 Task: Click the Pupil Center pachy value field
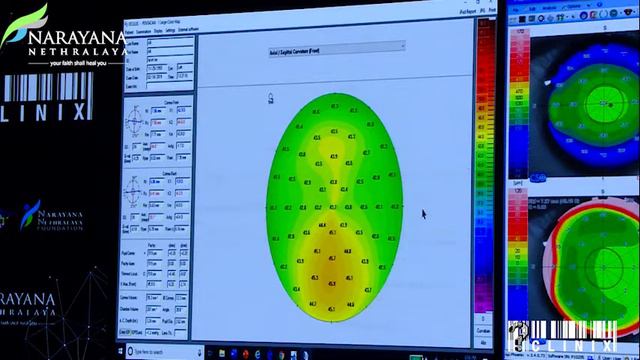click(x=154, y=253)
